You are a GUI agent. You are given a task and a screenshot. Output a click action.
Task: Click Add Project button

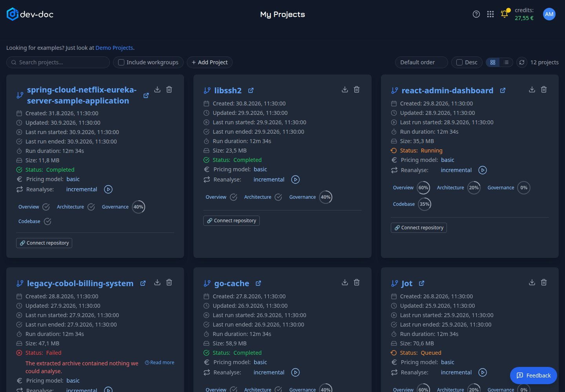click(x=210, y=62)
